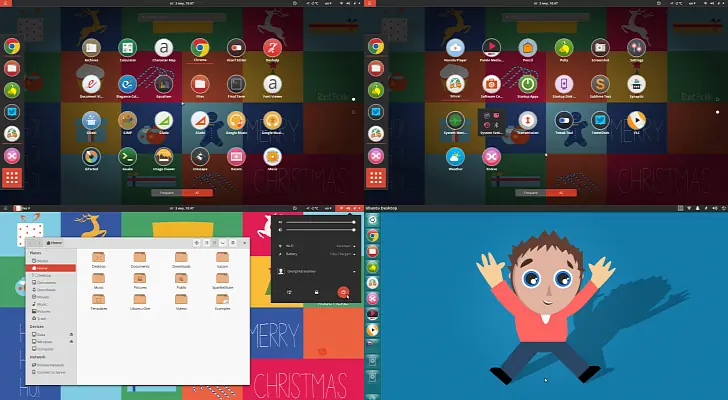Eject the Data drive in Files sidebar
728x400 pixels.
point(72,334)
